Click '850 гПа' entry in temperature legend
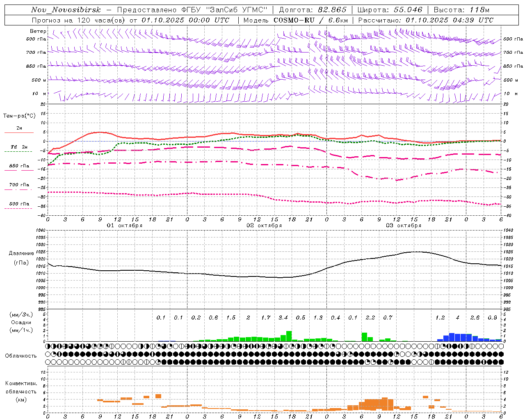The width and height of the screenshot is (525, 420). [x=19, y=166]
